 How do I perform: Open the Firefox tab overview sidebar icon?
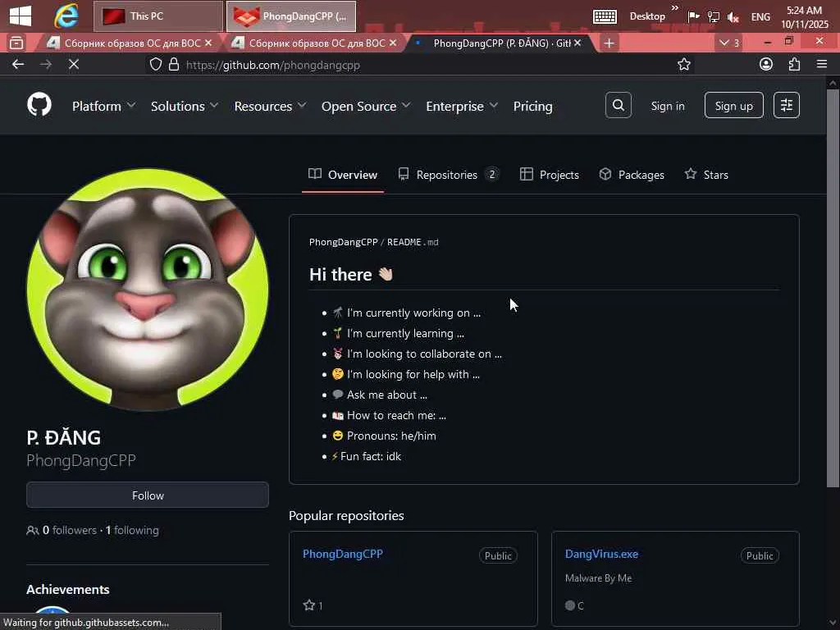click(16, 43)
